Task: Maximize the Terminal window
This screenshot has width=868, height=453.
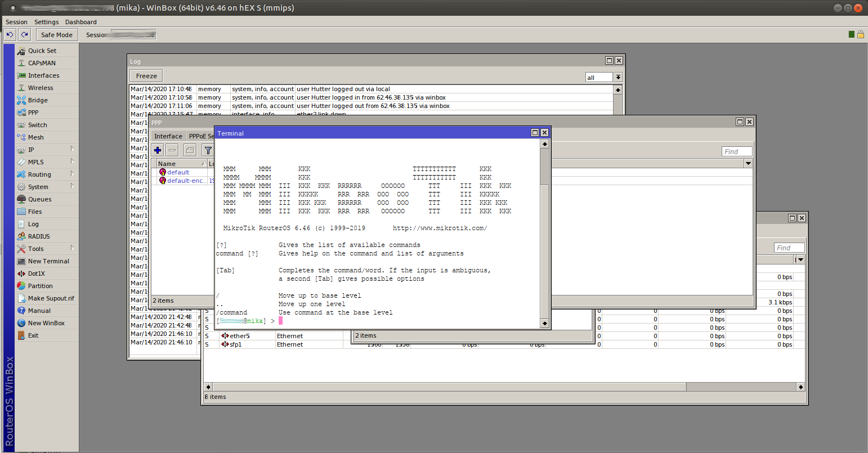Action: pyautogui.click(x=535, y=133)
